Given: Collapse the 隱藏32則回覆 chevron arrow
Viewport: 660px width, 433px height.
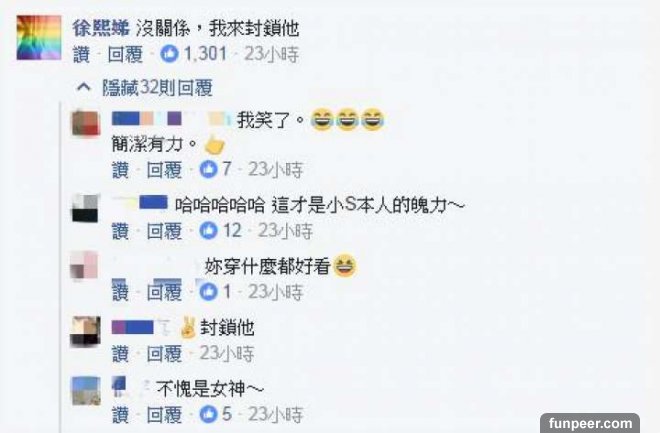Looking at the screenshot, I should pyautogui.click(x=84, y=88).
